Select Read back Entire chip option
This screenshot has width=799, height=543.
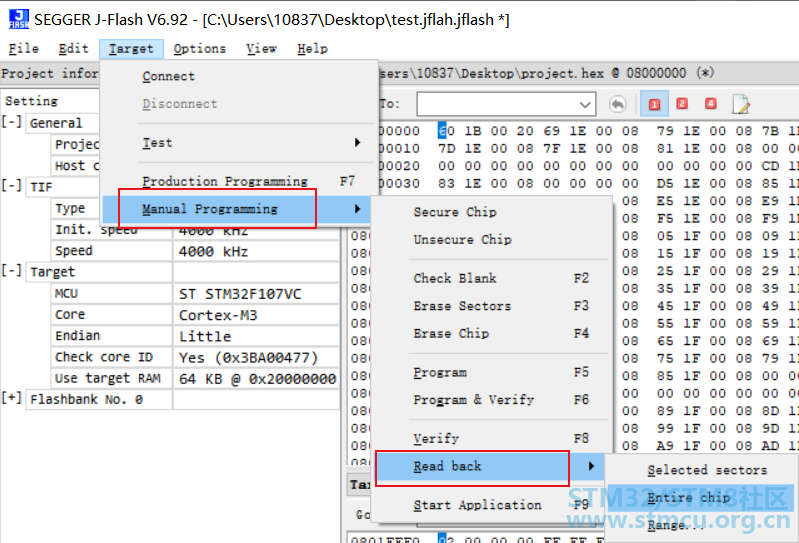coord(700,498)
